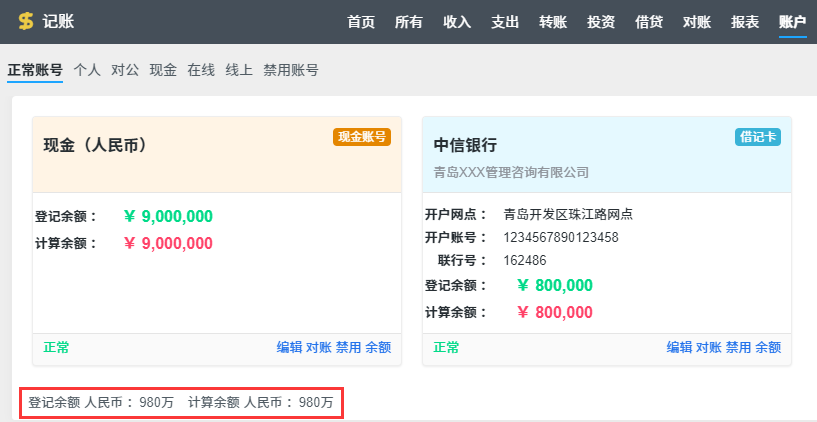
Task: Switch to the 个人 accounts tab
Action: click(x=87, y=70)
